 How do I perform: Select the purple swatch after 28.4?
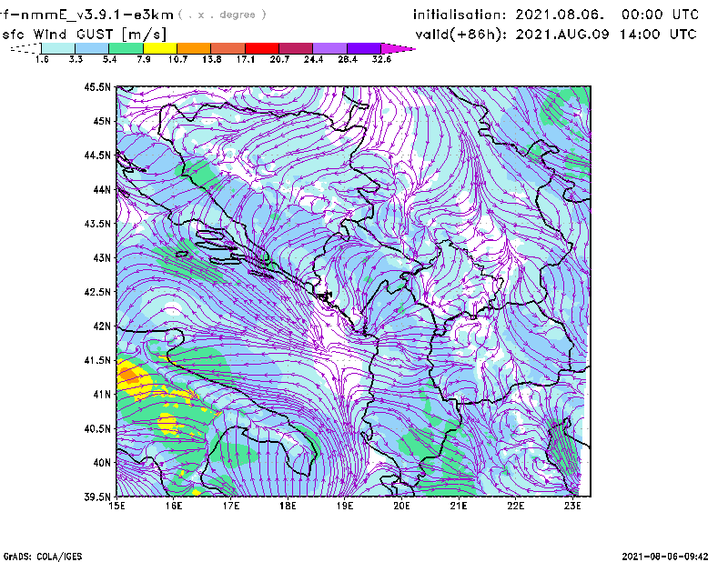point(363,48)
